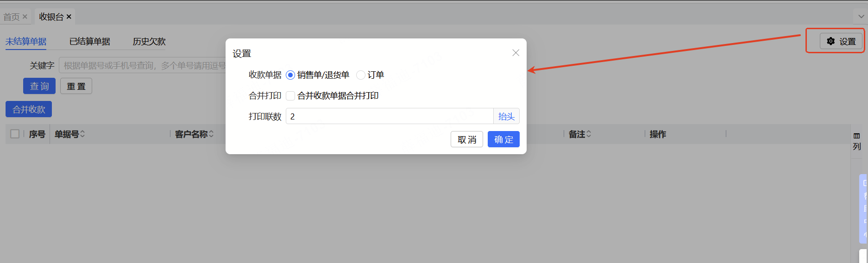Open the 历史欠款 tab
This screenshot has width=868, height=263.
pos(149,41)
